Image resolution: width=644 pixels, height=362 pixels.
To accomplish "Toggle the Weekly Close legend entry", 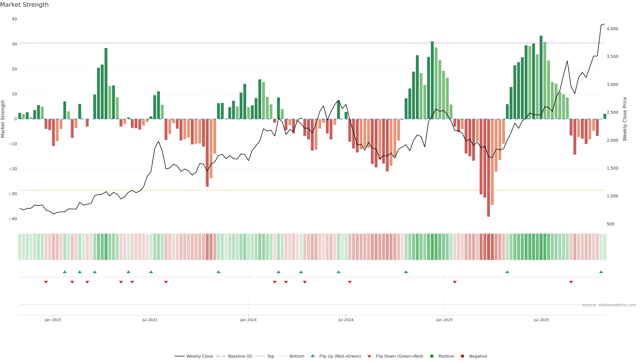I will (199, 356).
